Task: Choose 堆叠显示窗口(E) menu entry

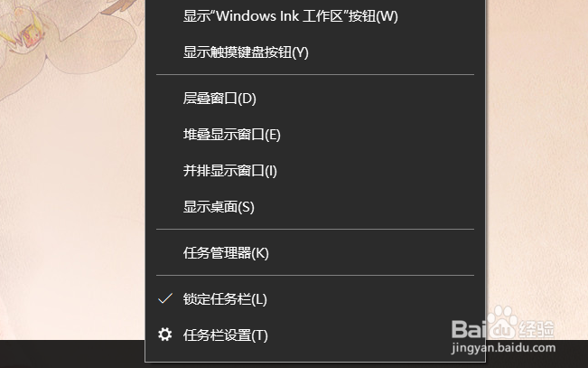Action: (x=315, y=135)
